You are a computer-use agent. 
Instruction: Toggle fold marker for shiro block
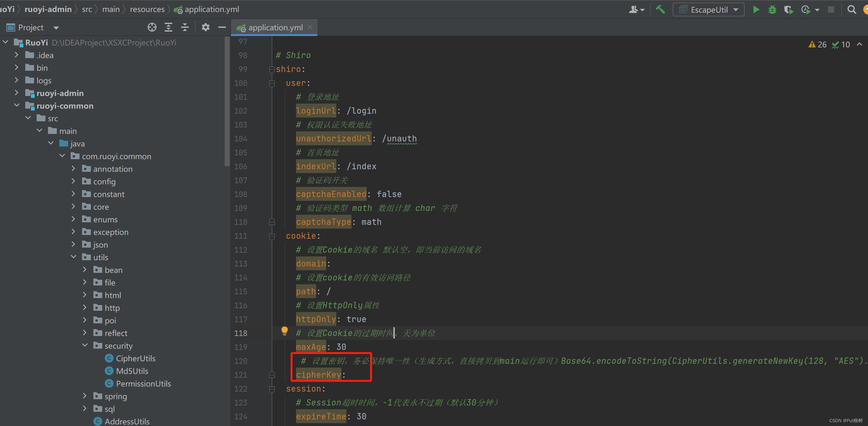[x=272, y=69]
